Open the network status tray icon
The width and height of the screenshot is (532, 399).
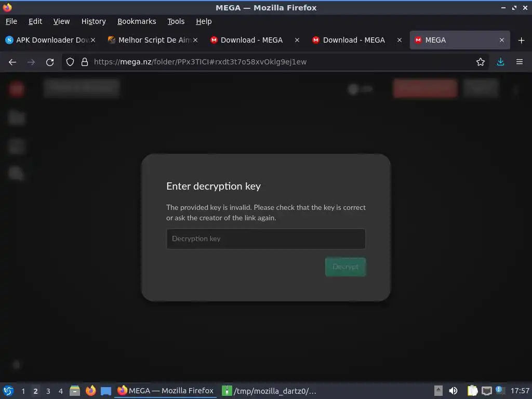pos(486,391)
